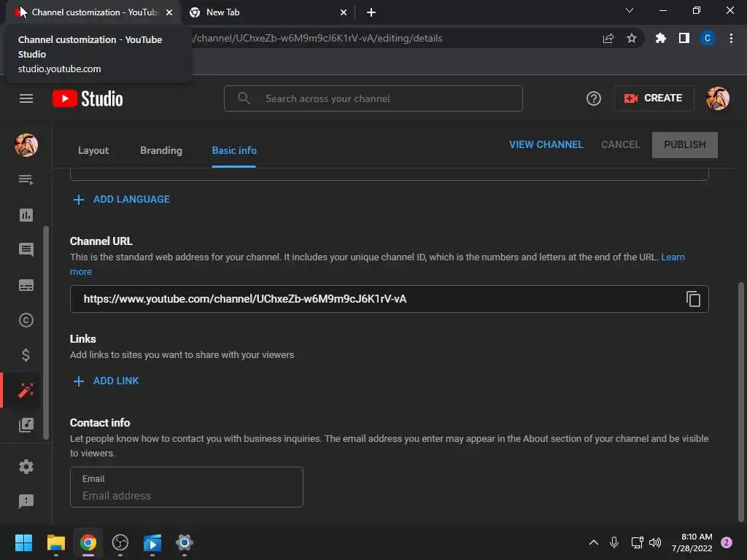Open the Audio library sidebar icon
Screen dimensions: 747x560
[x=26, y=425]
